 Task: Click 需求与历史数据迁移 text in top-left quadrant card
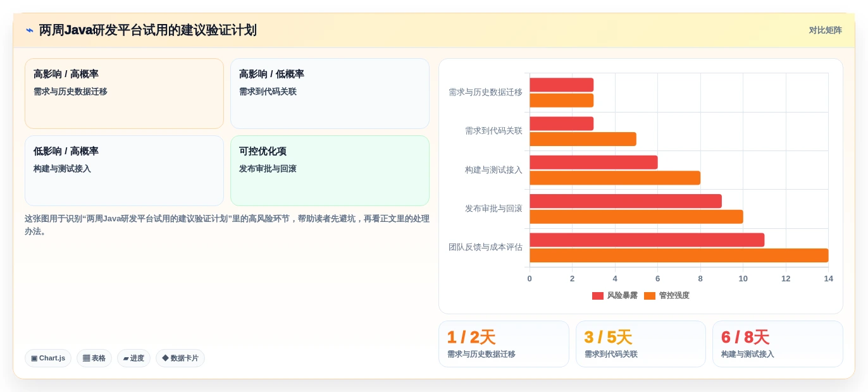[x=70, y=92]
